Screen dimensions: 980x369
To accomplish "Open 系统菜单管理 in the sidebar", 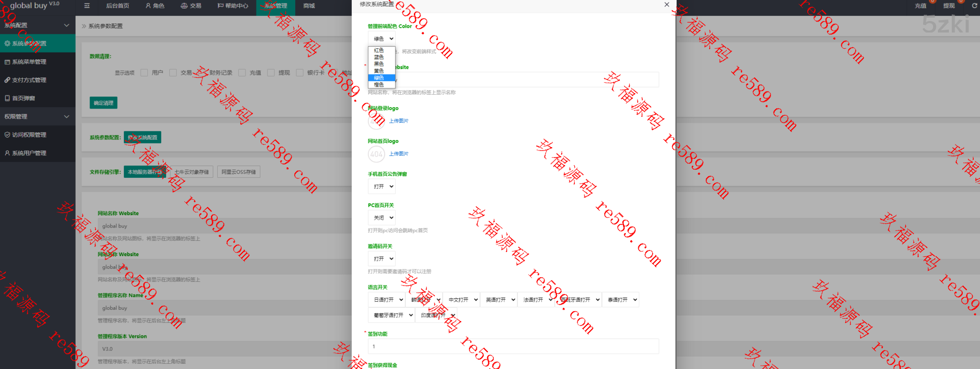I will pos(29,62).
